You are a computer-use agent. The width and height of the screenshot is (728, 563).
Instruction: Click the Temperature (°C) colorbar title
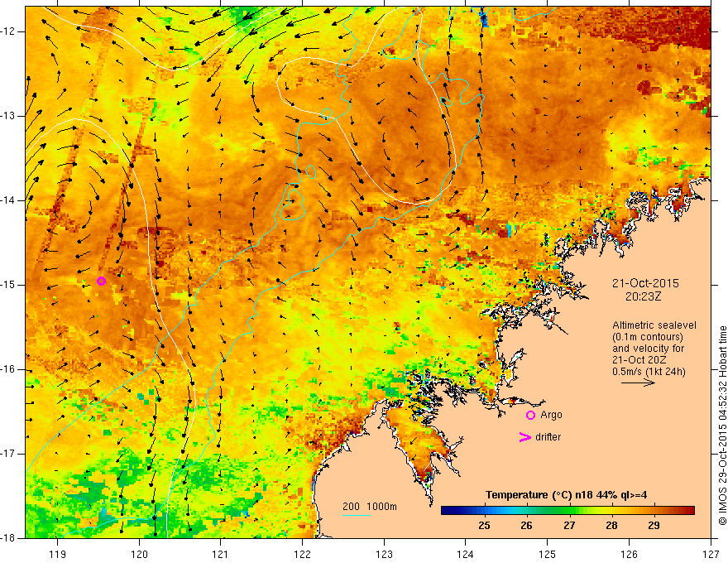click(566, 495)
